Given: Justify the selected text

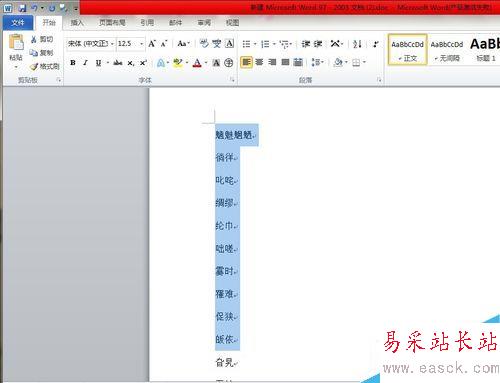Looking at the screenshot, I should coord(285,62).
